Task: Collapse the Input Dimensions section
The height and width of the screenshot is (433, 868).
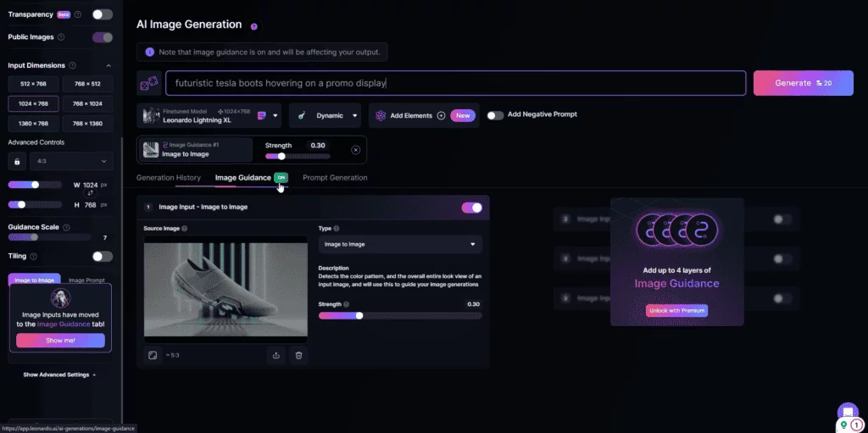Action: pos(108,65)
